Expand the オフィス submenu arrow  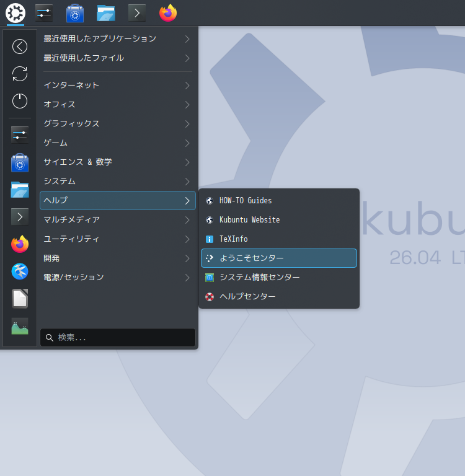pos(187,104)
